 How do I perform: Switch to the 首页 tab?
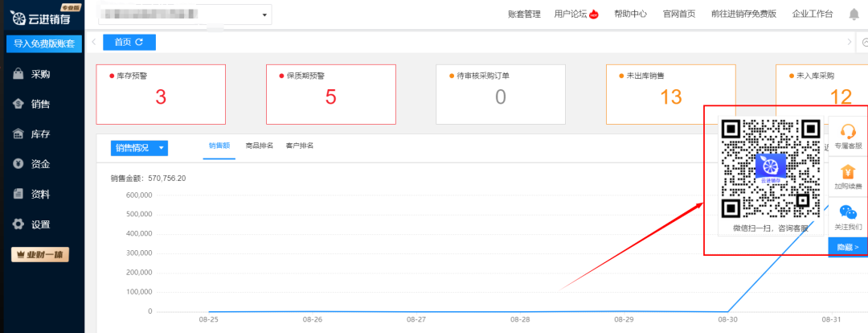click(x=129, y=42)
